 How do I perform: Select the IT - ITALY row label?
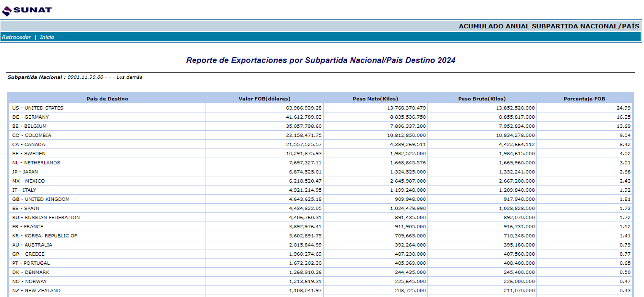(x=24, y=190)
